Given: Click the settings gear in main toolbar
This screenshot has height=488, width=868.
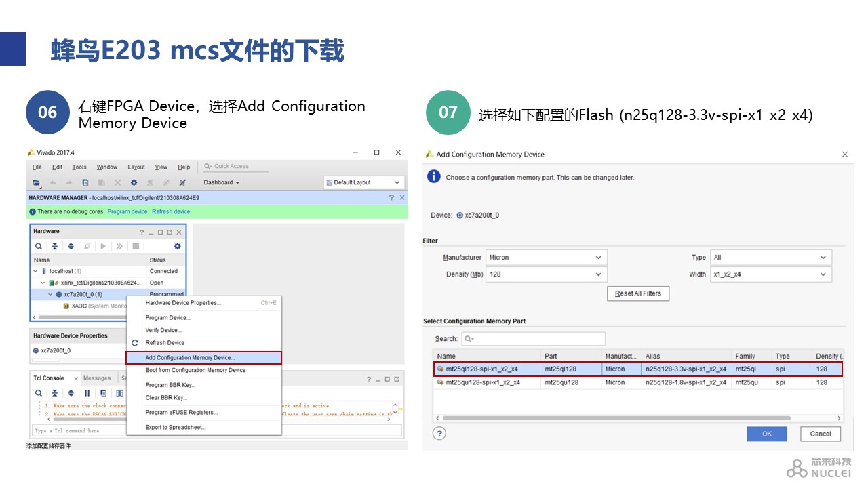Looking at the screenshot, I should [x=134, y=183].
